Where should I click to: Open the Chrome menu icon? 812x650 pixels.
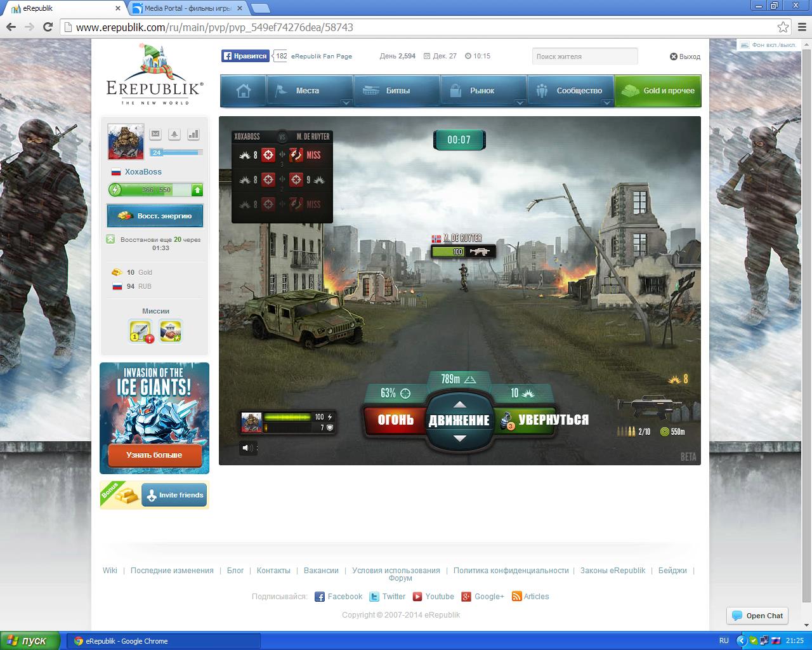click(x=801, y=27)
